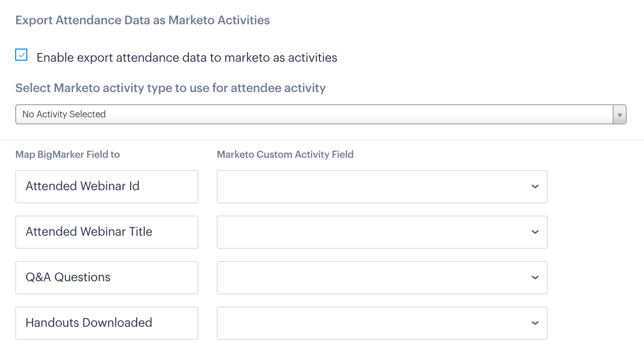Screen dimensions: 644x347
Task: Uncheck Enable export attendance data checkbox
Action: tap(21, 55)
